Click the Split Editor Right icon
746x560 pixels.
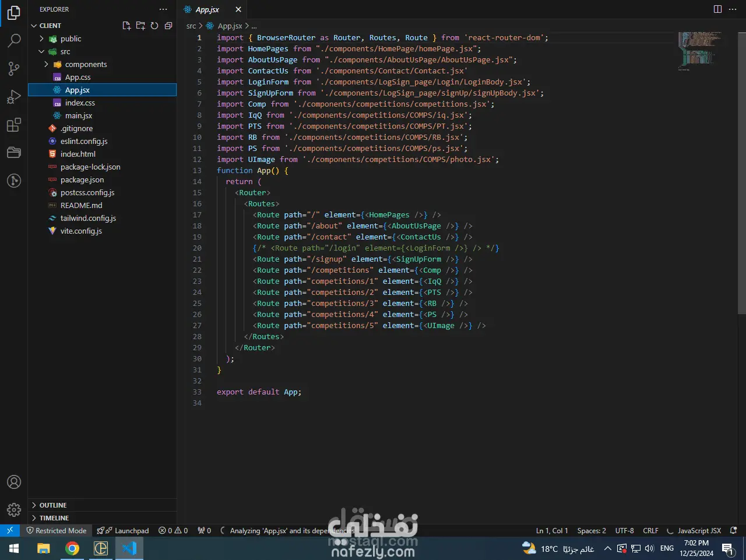pos(717,9)
